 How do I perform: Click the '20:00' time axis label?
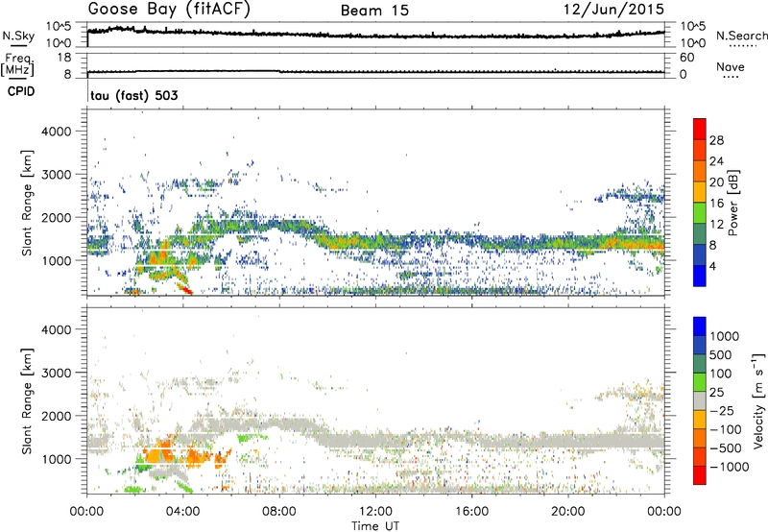(x=567, y=512)
